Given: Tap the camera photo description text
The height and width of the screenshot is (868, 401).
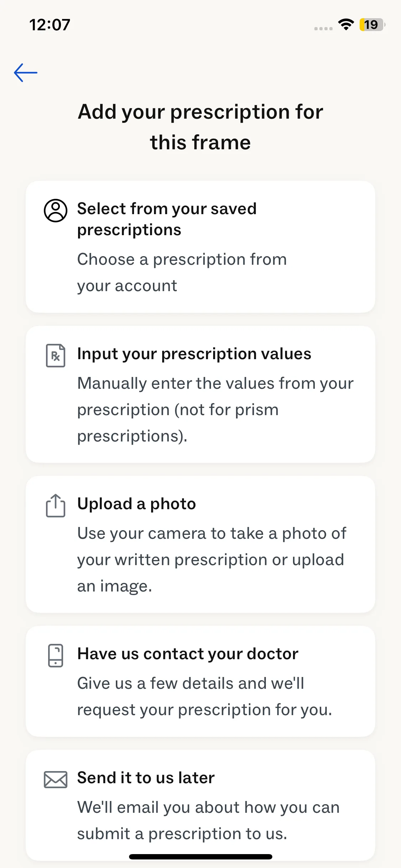Looking at the screenshot, I should (212, 559).
